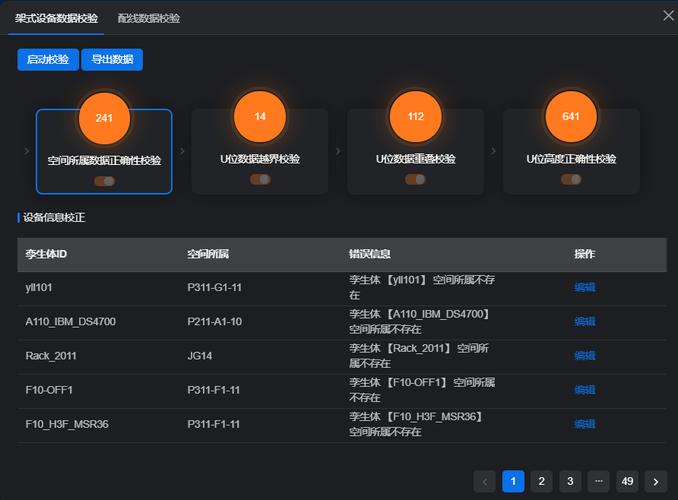The height and width of the screenshot is (500, 678).
Task: Click error message for yll101
Action: (422, 287)
